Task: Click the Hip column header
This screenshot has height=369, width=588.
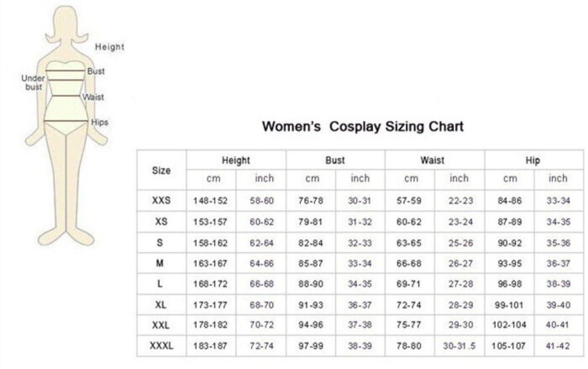Action: point(533,160)
